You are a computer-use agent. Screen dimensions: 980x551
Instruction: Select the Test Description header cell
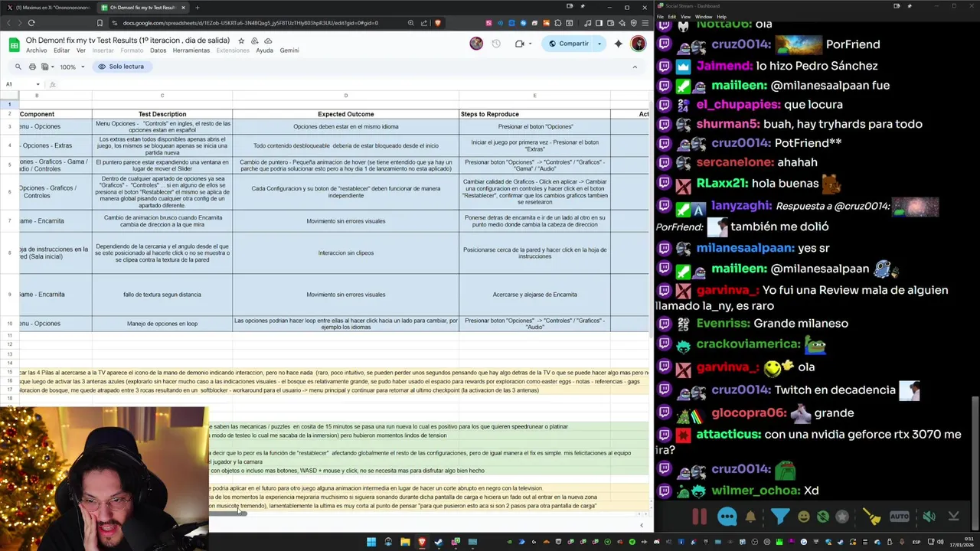click(162, 114)
